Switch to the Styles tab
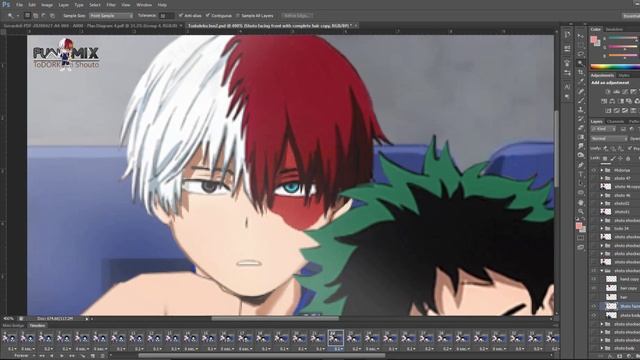This screenshot has width=640, height=360. (x=624, y=76)
